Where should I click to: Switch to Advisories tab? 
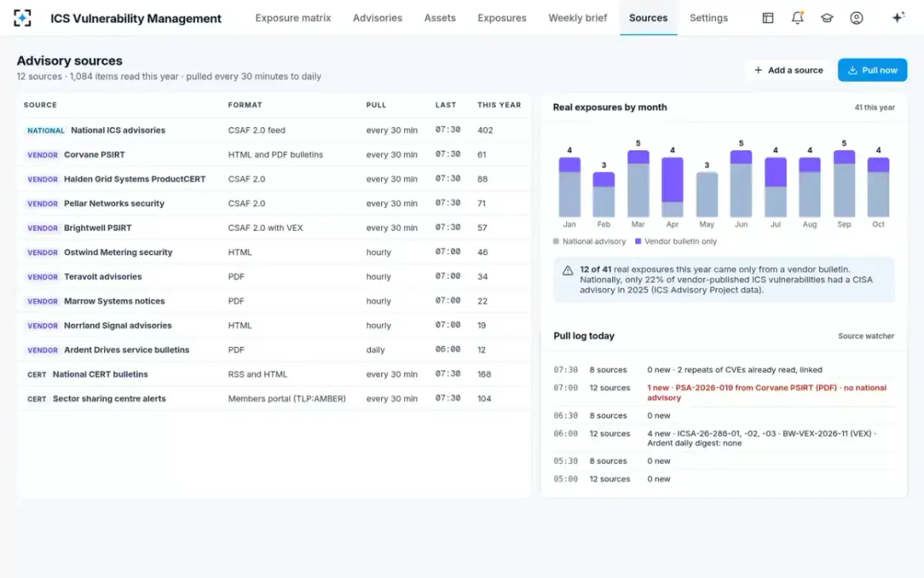(377, 18)
